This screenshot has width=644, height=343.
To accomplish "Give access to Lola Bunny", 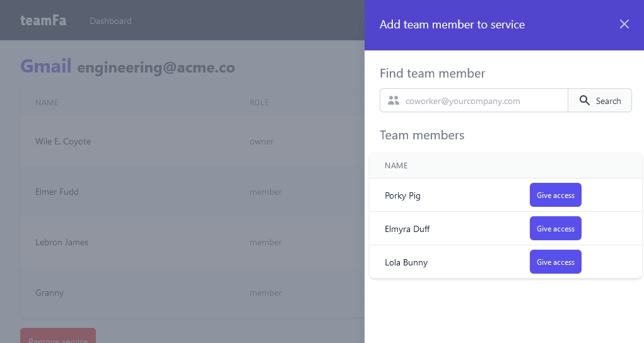I will coord(555,262).
